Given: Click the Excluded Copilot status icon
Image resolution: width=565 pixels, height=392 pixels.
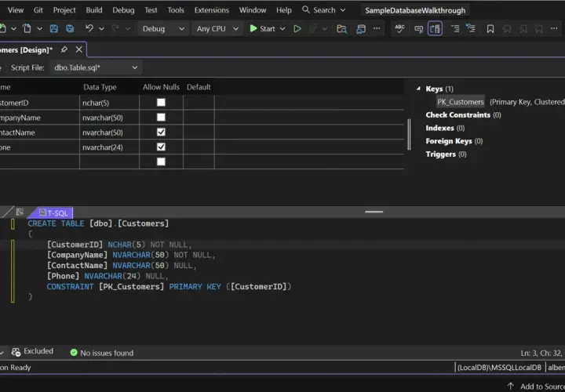Looking at the screenshot, I should [x=16, y=352].
